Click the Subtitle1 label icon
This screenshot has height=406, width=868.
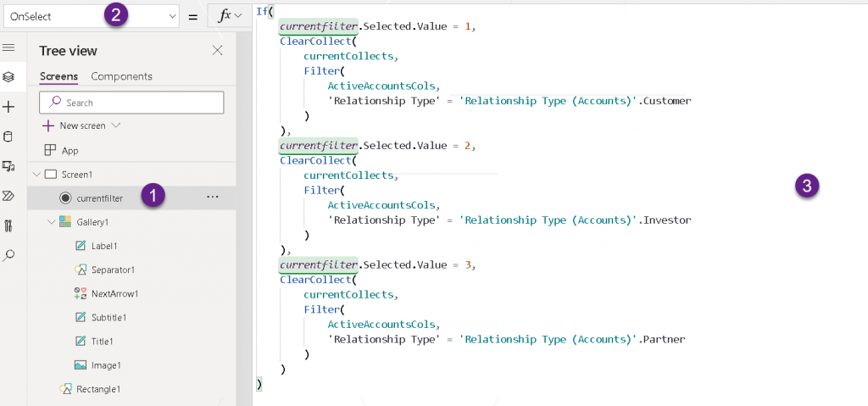81,317
